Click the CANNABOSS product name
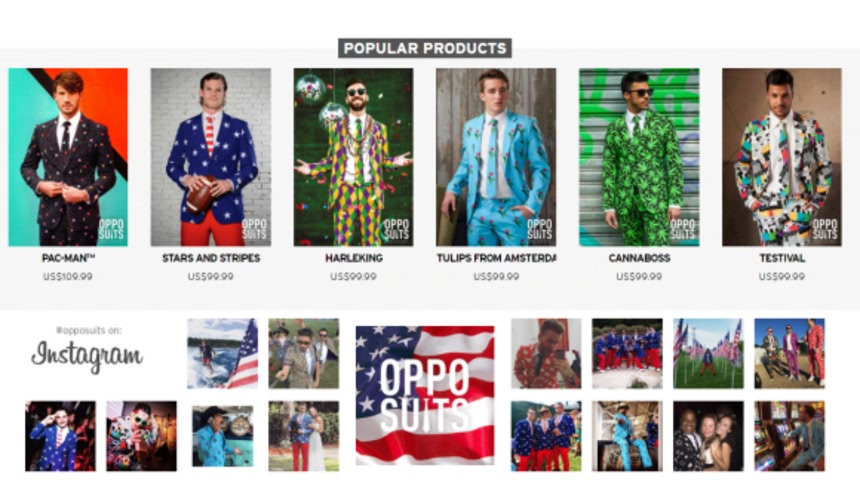The image size is (860, 486). (x=639, y=258)
